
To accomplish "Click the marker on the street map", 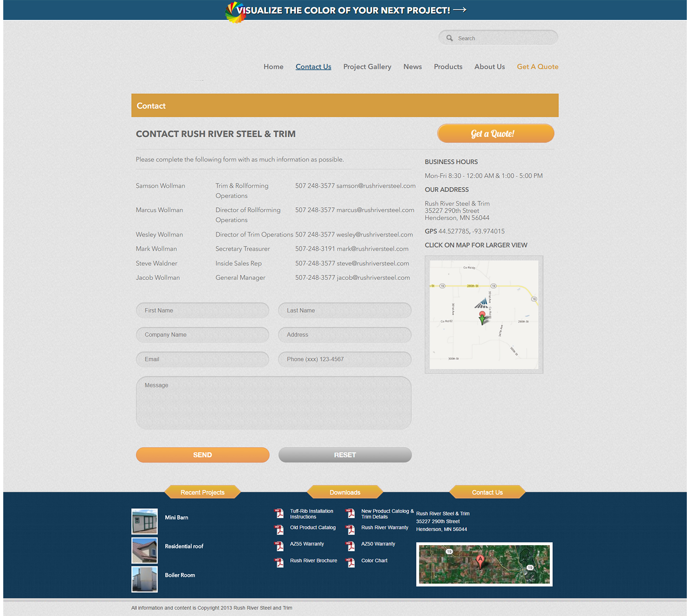I will (482, 318).
